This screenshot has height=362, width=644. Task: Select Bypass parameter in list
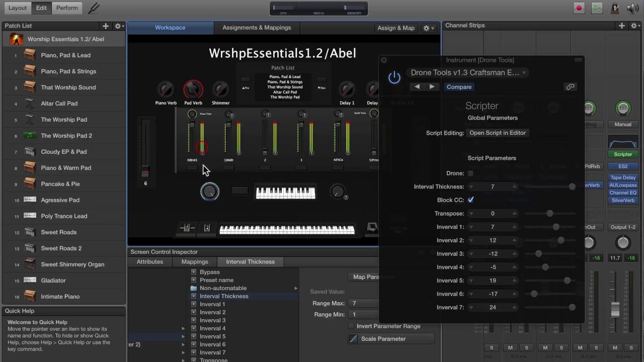[x=210, y=272]
